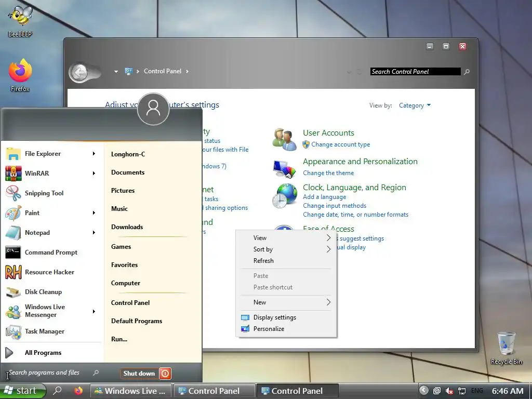The height and width of the screenshot is (399, 532).
Task: Click Add a language link
Action: (325, 197)
